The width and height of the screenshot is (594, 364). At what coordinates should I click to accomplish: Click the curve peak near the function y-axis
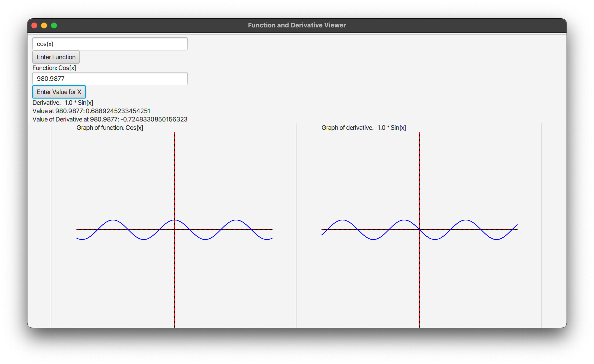[x=174, y=220]
